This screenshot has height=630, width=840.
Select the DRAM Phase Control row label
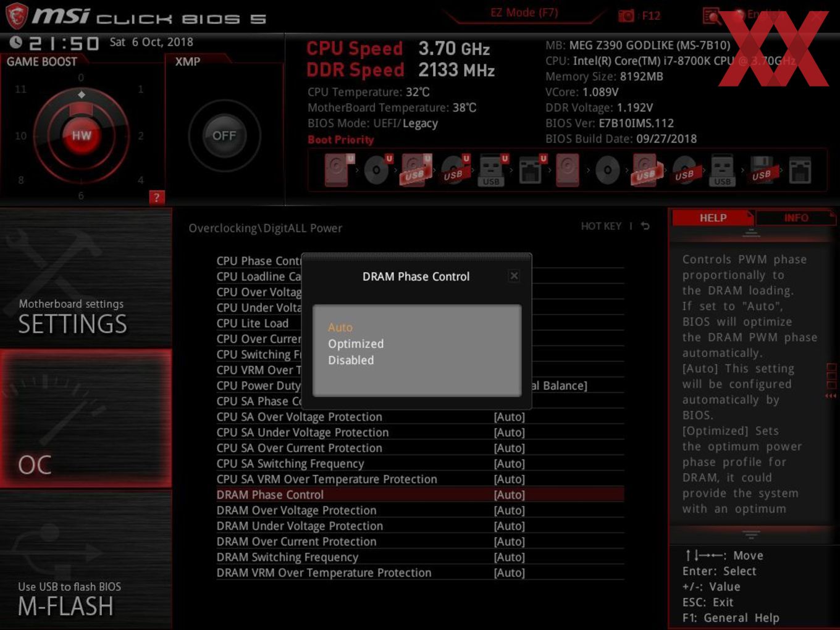point(270,495)
